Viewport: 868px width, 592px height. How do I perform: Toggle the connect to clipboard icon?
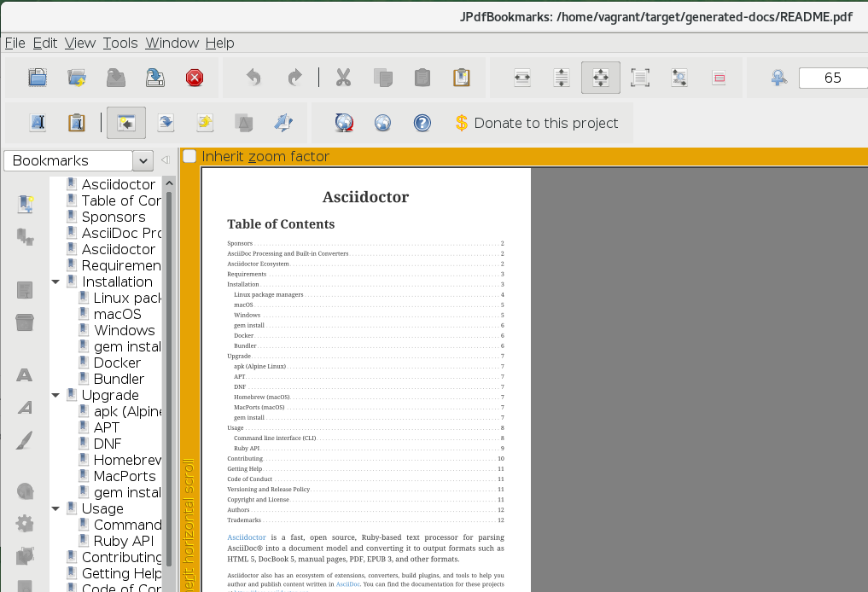coord(77,122)
